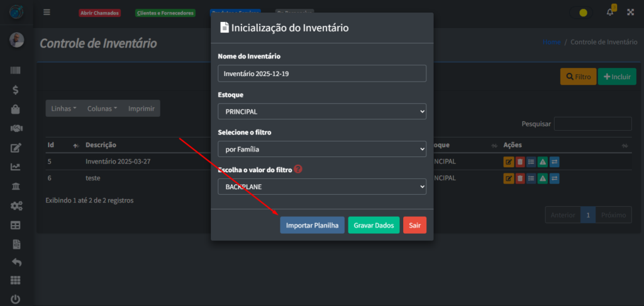Click the trash delete icon for the teste row

519,178
